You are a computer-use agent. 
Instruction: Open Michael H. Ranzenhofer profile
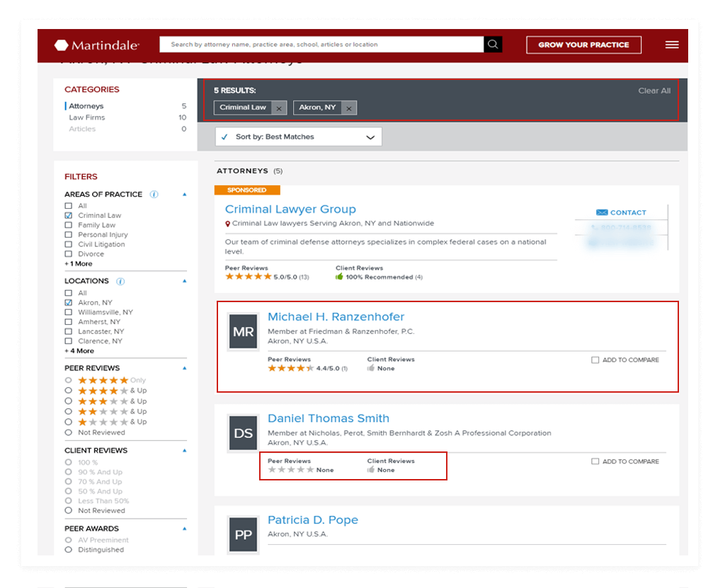pos(336,317)
